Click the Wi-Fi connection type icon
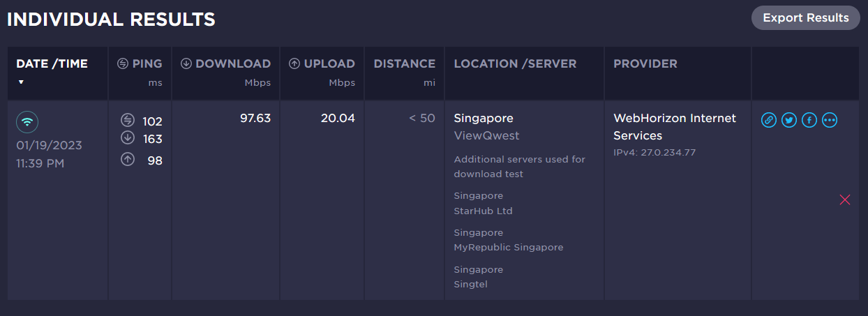868x316 pixels. (x=27, y=121)
